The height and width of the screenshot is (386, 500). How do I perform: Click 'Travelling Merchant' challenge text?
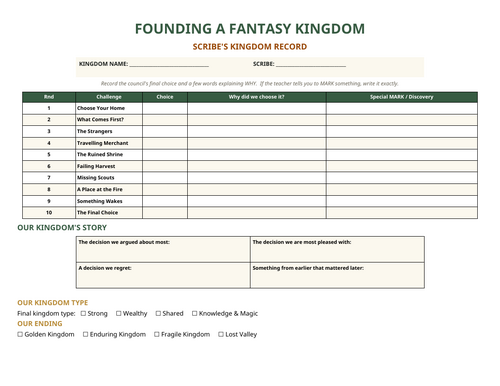click(x=103, y=143)
